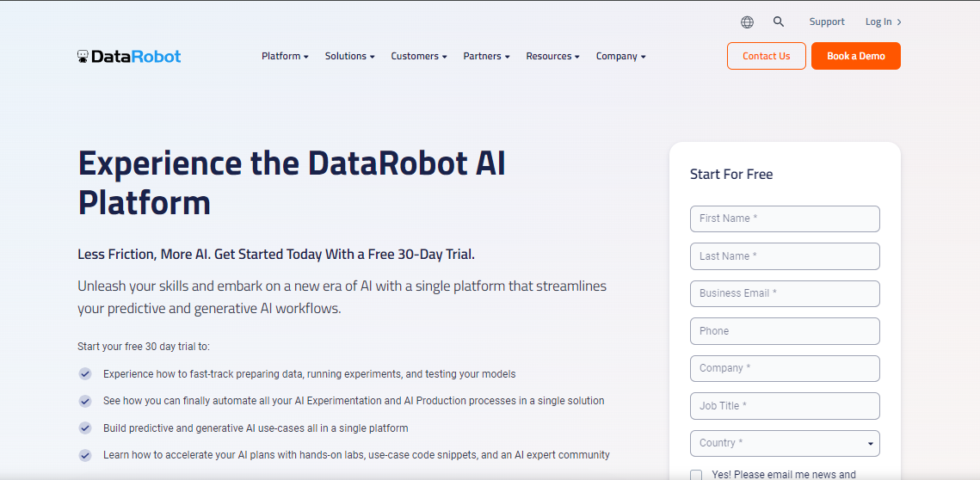Viewport: 980px width, 480px height.
Task: Click the Book a Demo button
Action: (x=855, y=57)
